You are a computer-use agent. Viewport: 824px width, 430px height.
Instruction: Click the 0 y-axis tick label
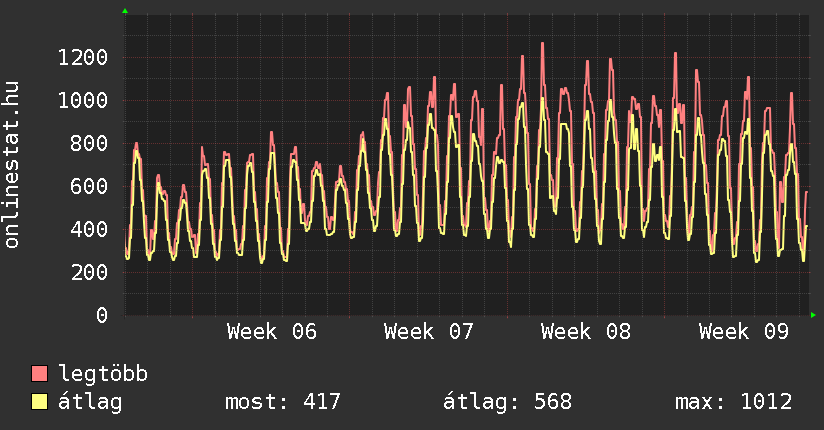(x=101, y=315)
